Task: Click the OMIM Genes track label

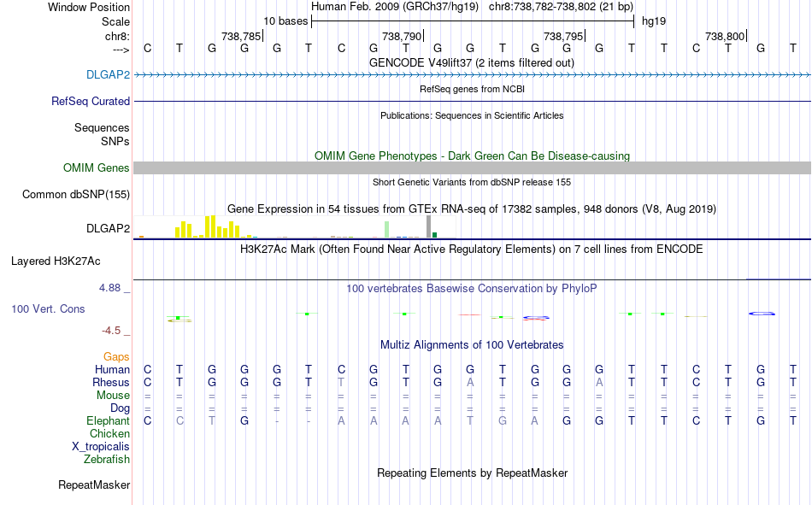Action: (96, 167)
